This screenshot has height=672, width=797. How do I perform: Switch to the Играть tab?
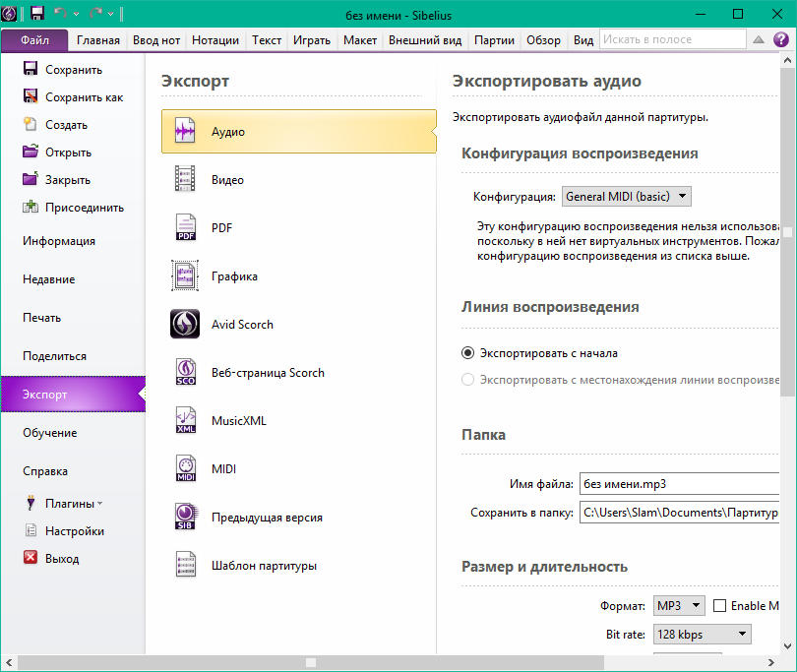[312, 40]
